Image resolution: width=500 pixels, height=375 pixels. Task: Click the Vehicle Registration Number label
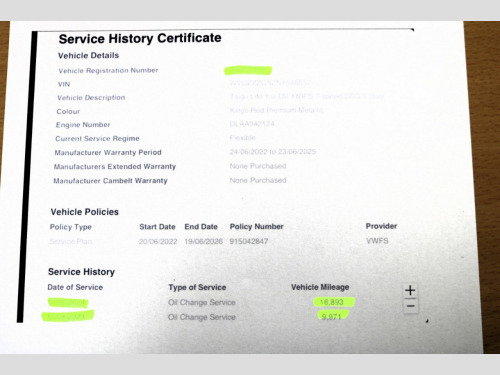point(108,70)
